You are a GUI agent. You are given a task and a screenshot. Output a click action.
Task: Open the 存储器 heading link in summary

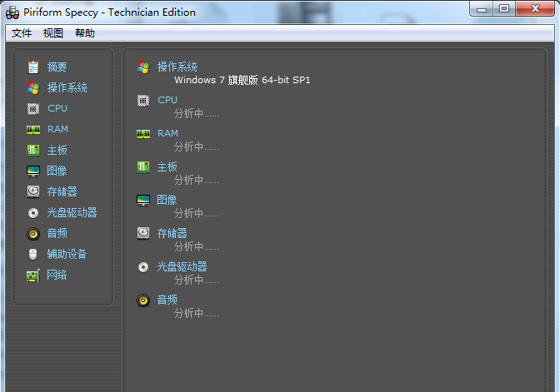click(x=172, y=233)
